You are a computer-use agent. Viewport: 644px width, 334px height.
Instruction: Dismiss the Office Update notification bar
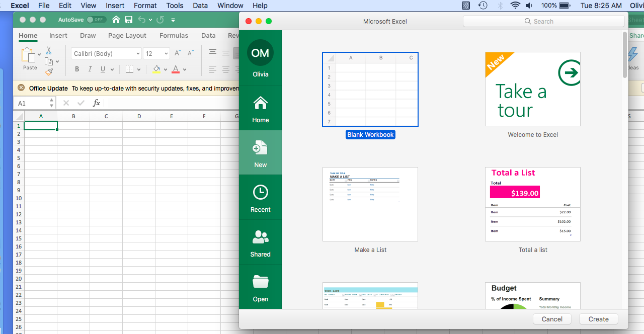pos(21,88)
